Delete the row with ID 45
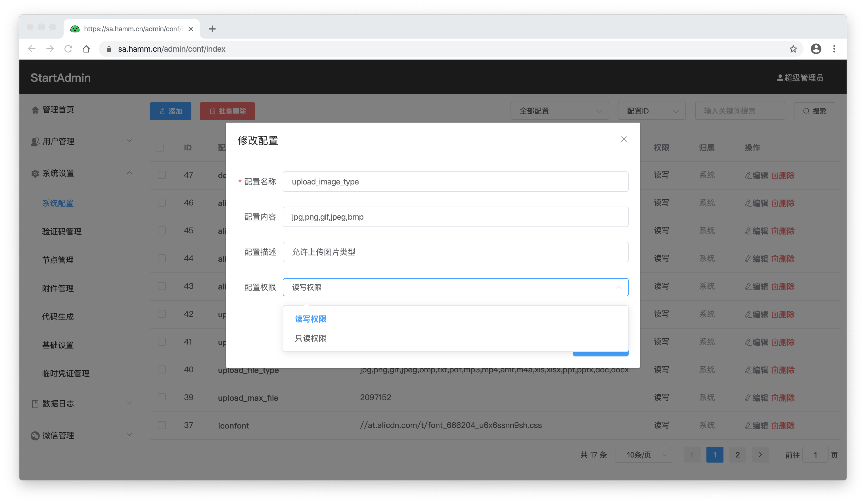This screenshot has height=504, width=866. click(x=783, y=231)
